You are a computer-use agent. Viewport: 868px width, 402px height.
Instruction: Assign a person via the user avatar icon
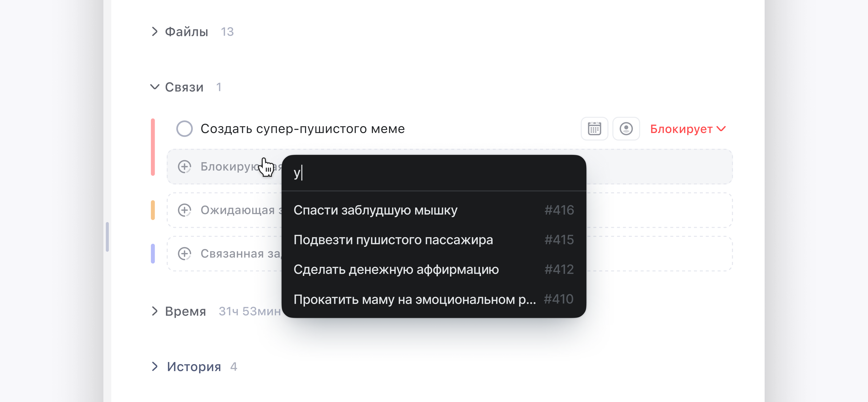coord(626,129)
